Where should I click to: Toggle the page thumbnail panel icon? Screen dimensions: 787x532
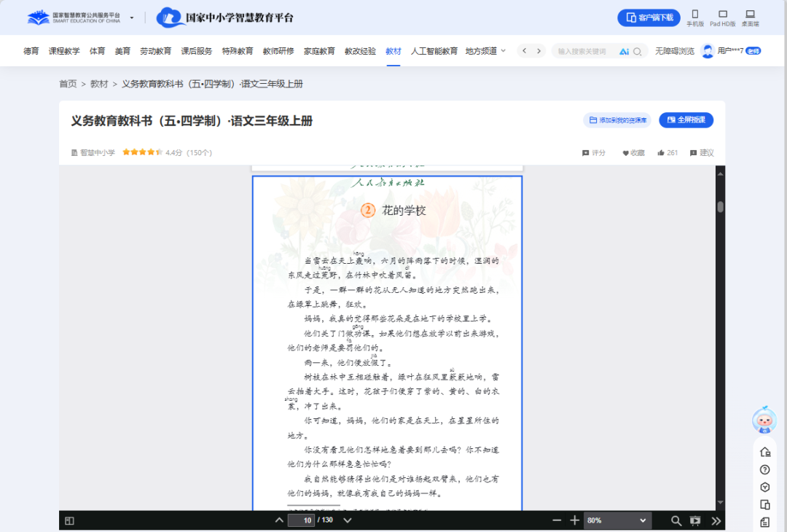point(68,520)
